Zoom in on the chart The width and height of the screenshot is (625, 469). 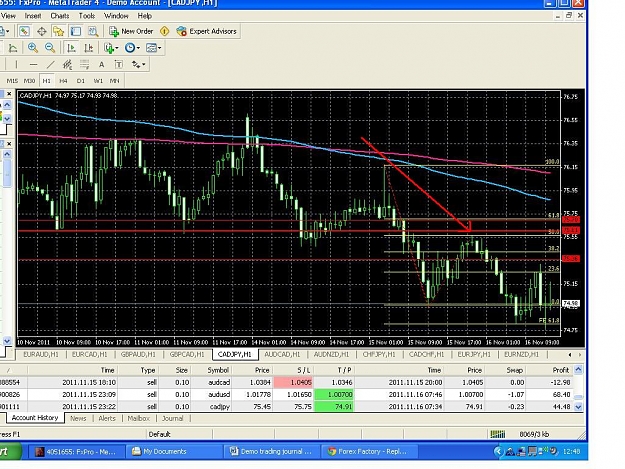point(33,48)
